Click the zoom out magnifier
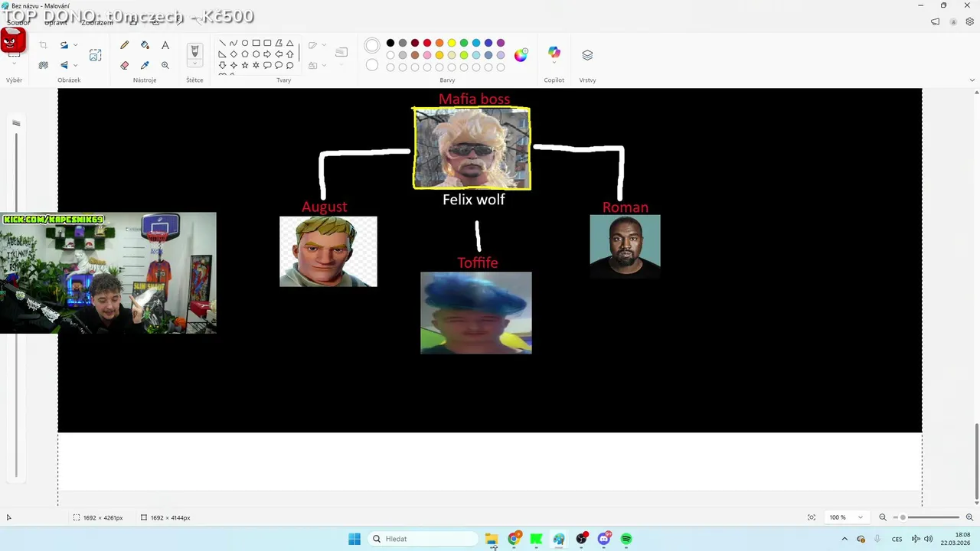This screenshot has height=551, width=980. click(x=883, y=517)
